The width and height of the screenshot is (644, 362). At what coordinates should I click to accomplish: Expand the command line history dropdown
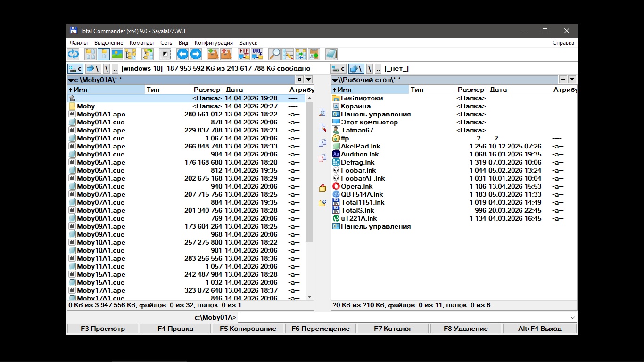(573, 317)
